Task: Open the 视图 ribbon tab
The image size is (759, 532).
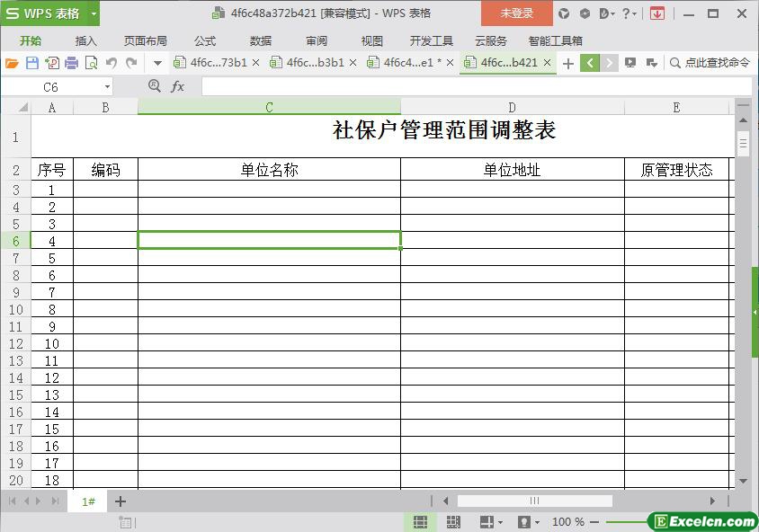Action: pos(371,41)
